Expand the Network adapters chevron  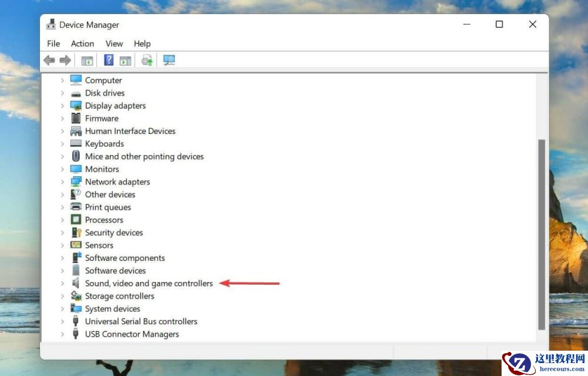(62, 182)
